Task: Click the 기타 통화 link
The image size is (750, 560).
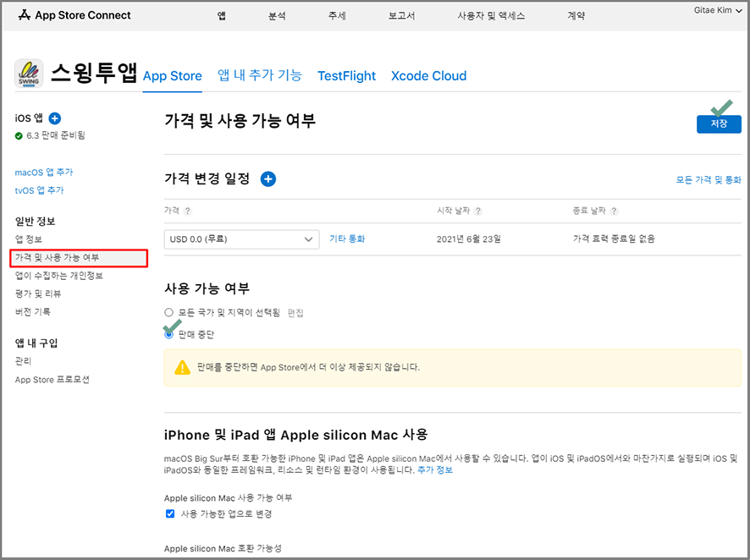Action: point(347,239)
